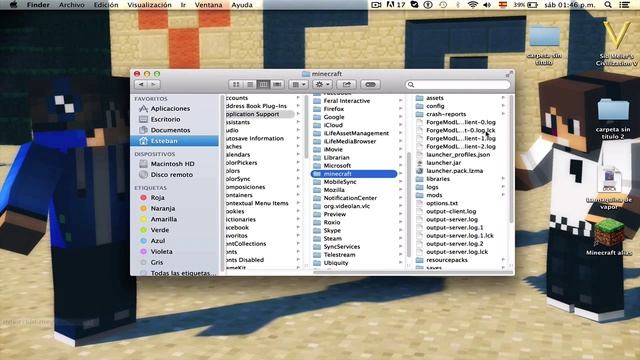The height and width of the screenshot is (360, 640).
Task: Open the Ayuda menu
Action: (x=242, y=5)
